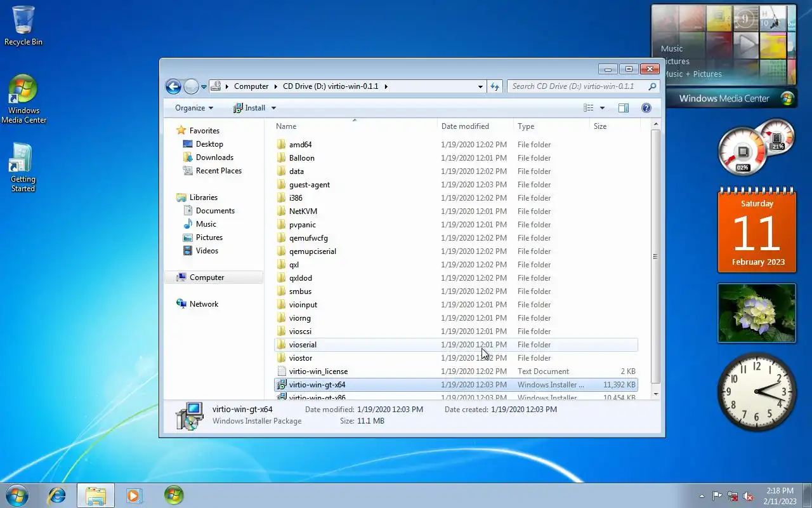
Task: Sort by the Date modified column header
Action: [x=475, y=126]
